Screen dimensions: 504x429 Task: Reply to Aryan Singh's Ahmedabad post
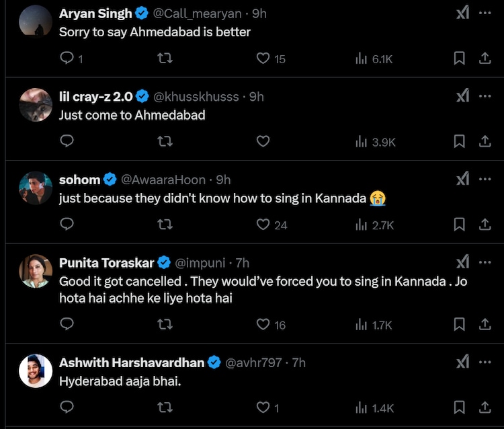tap(67, 58)
